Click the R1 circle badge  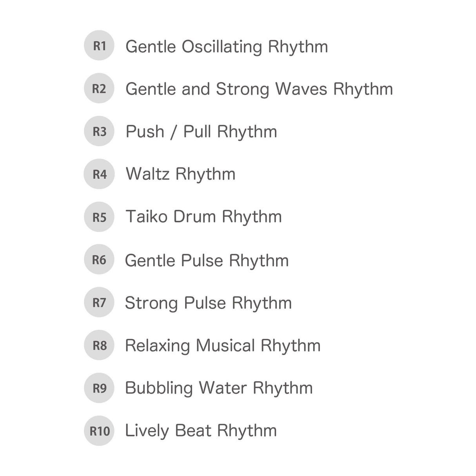pyautogui.click(x=99, y=45)
